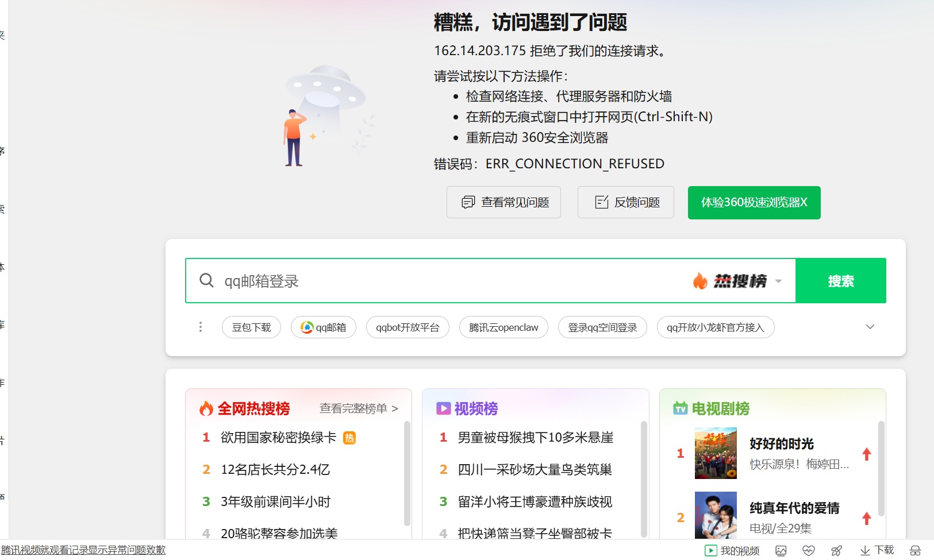Click the 热 badge on the first hot search

coord(349,438)
